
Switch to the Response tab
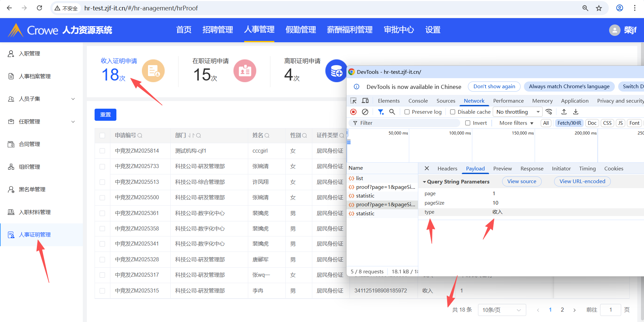tap(532, 169)
